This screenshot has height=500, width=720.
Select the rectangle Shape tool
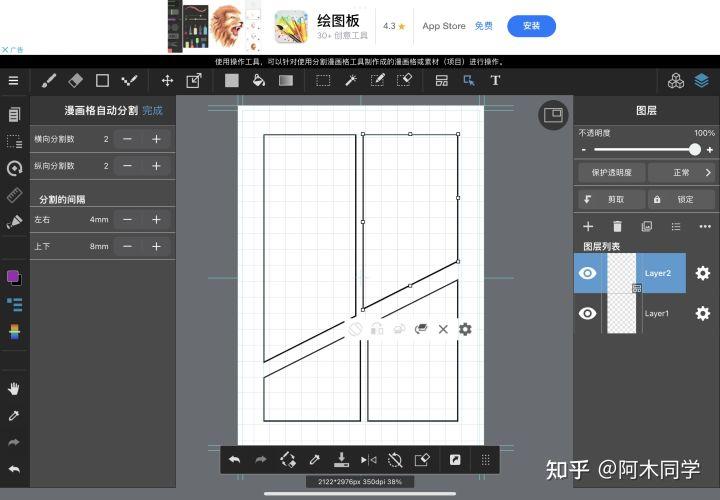pyautogui.click(x=102, y=81)
